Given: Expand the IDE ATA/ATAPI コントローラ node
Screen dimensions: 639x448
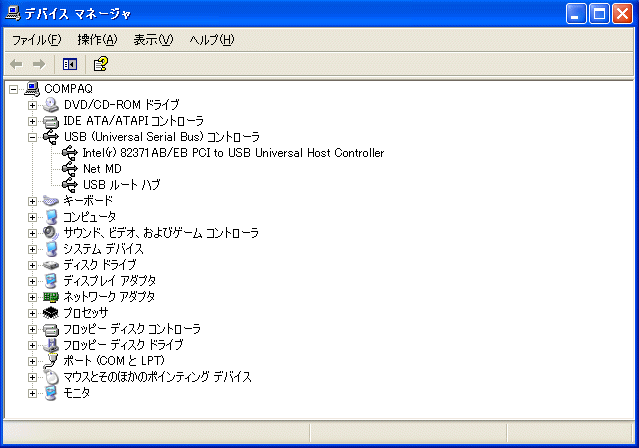Looking at the screenshot, I should point(33,121).
